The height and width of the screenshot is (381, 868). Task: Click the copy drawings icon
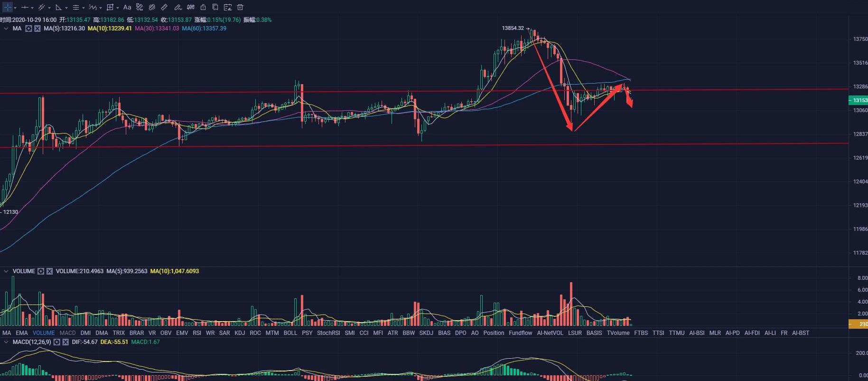click(x=215, y=7)
